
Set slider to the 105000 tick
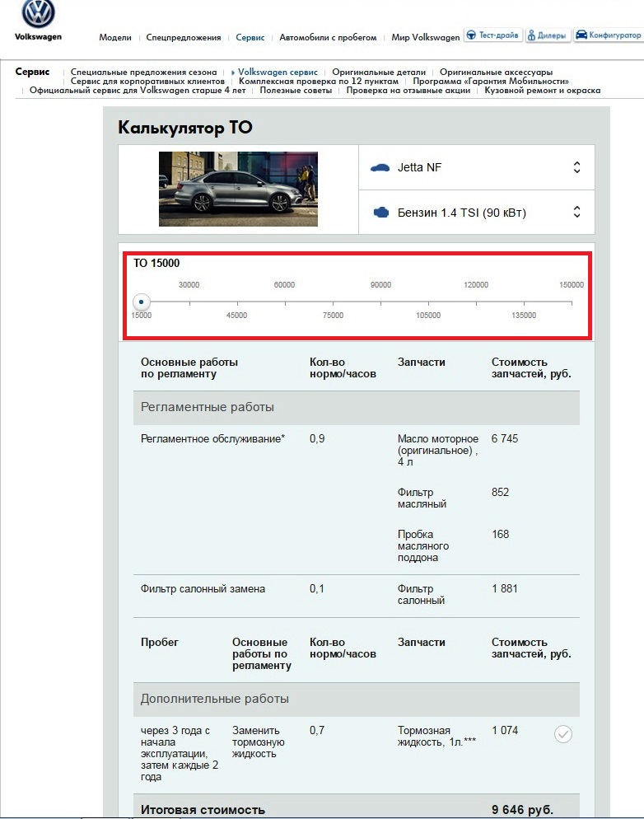pyautogui.click(x=428, y=302)
